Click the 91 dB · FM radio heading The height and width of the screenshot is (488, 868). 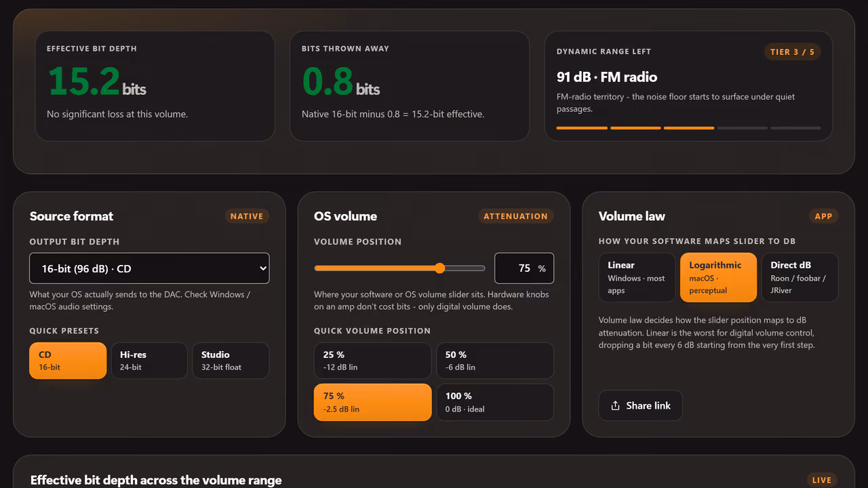[x=607, y=77]
